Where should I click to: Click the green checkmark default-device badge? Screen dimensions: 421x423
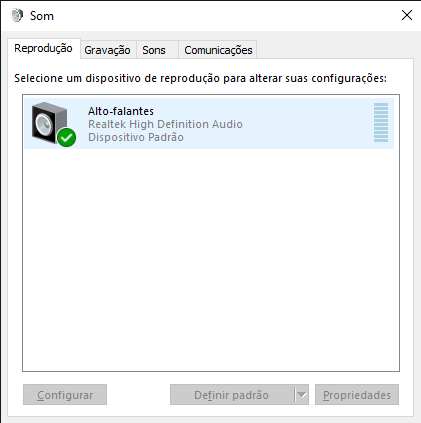(67, 137)
